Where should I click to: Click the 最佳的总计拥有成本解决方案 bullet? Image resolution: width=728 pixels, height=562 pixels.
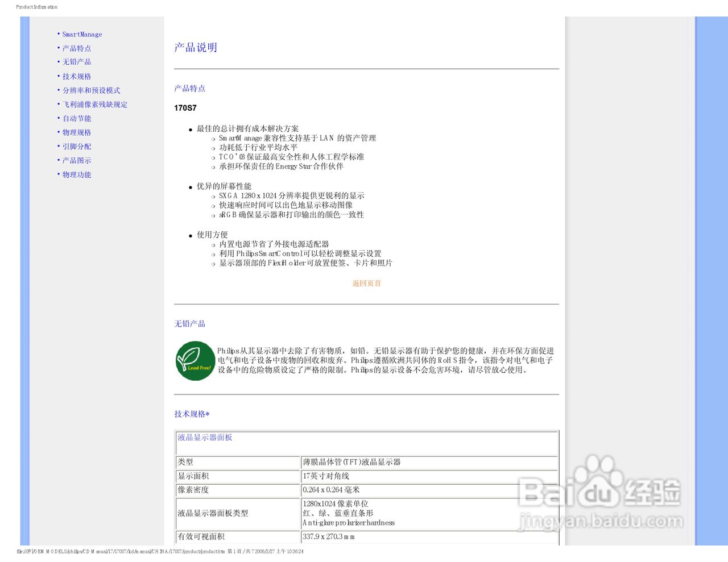[247, 129]
